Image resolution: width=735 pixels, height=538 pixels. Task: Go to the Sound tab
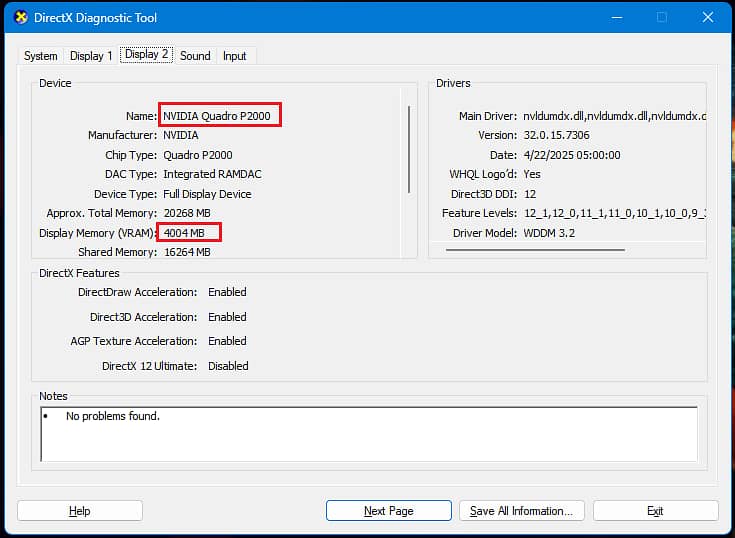(195, 56)
